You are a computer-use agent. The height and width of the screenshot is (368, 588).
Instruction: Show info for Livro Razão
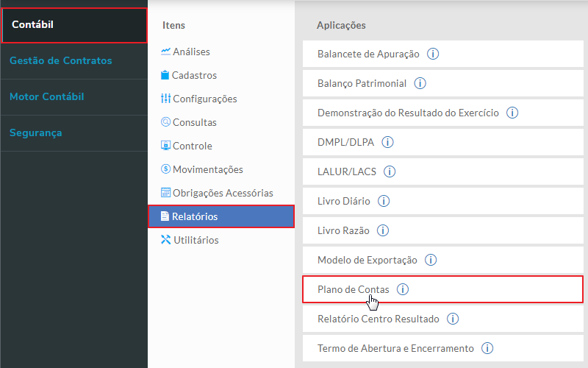click(384, 230)
